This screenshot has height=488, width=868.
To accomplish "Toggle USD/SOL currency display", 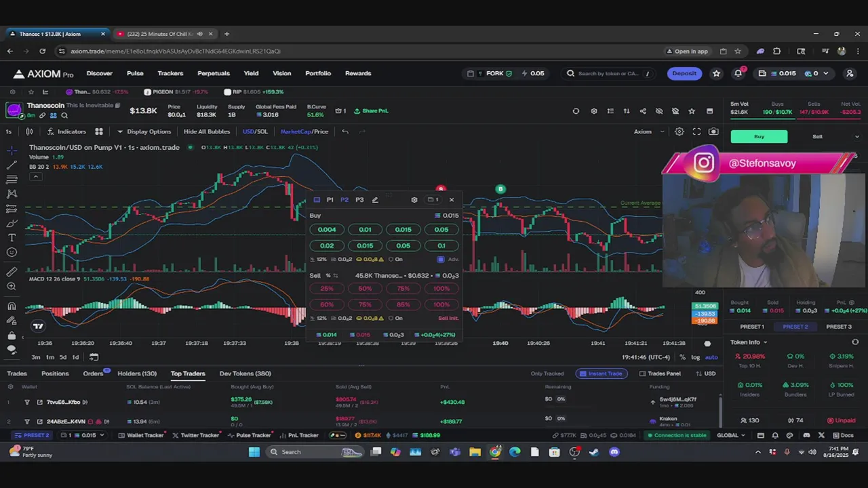I will tap(255, 131).
